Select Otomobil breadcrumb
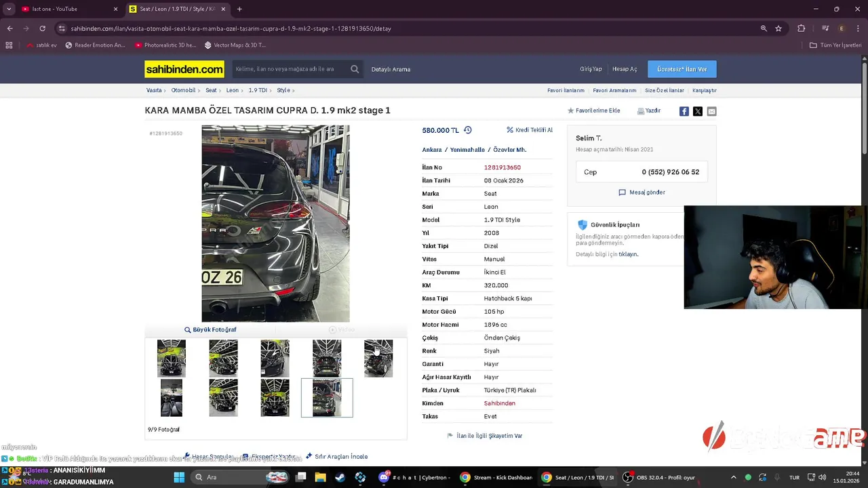This screenshot has height=488, width=868. pos(183,90)
